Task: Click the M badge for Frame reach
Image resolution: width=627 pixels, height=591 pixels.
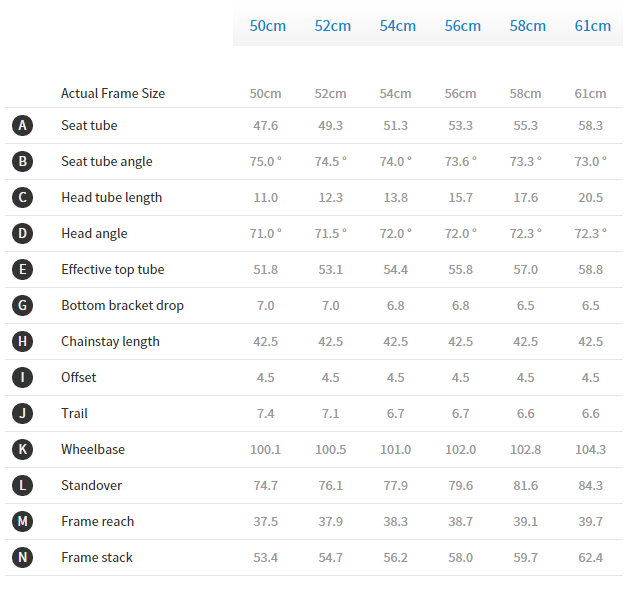Action: [x=23, y=522]
